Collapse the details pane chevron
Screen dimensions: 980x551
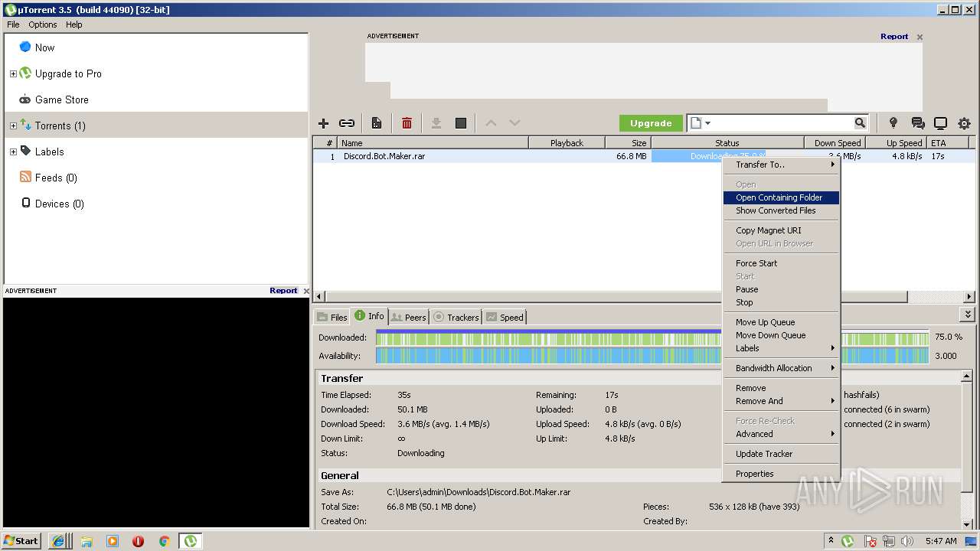968,315
